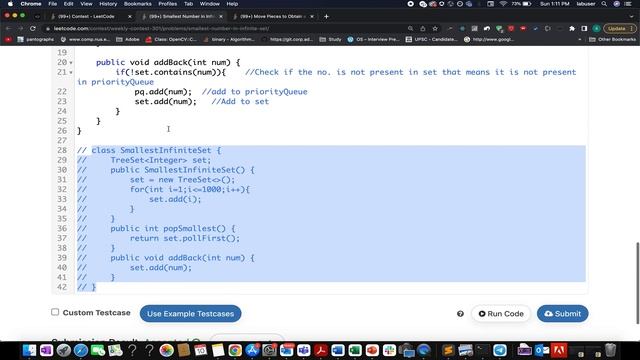Go back to the previous page
This screenshot has height=360, width=640.
pyautogui.click(x=8, y=29)
